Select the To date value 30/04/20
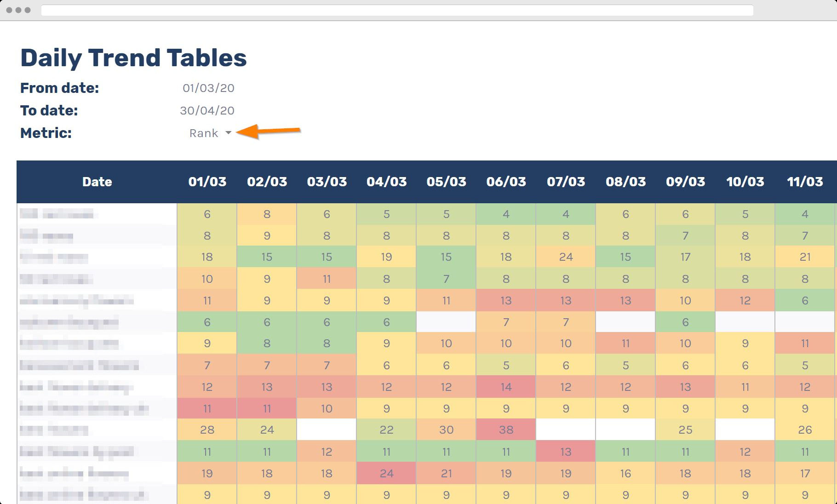 (207, 110)
